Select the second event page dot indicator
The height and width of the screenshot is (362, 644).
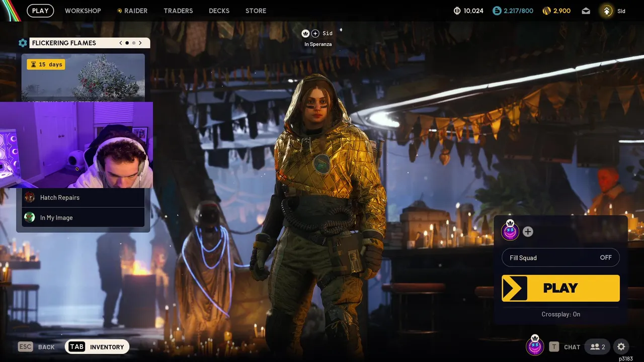134,43
